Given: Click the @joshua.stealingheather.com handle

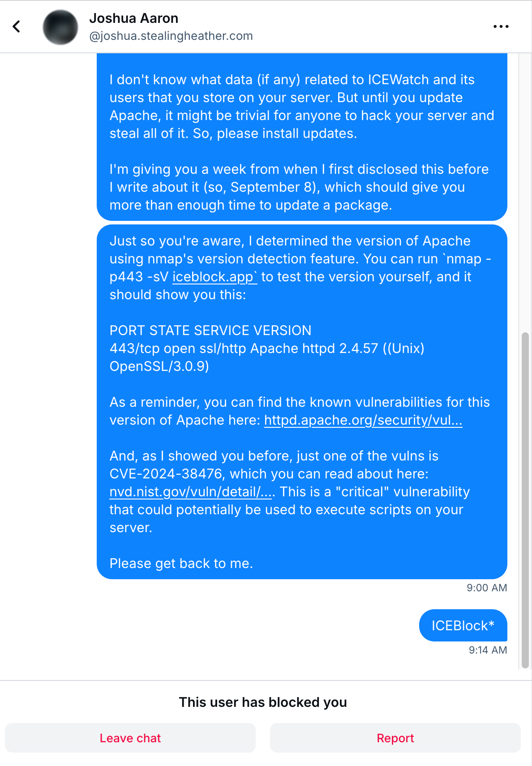Looking at the screenshot, I should point(171,36).
